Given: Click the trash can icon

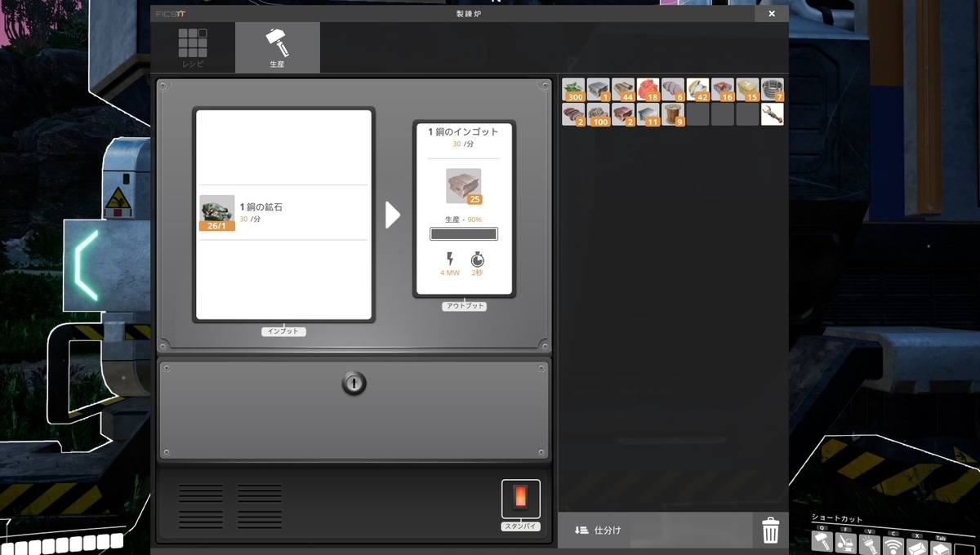Looking at the screenshot, I should [x=771, y=531].
